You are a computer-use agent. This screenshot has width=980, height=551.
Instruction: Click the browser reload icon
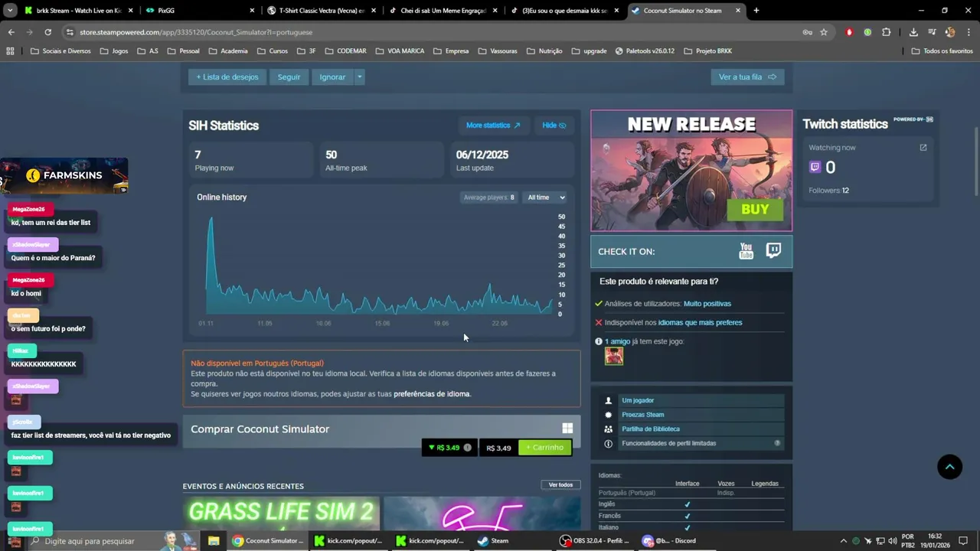point(47,32)
